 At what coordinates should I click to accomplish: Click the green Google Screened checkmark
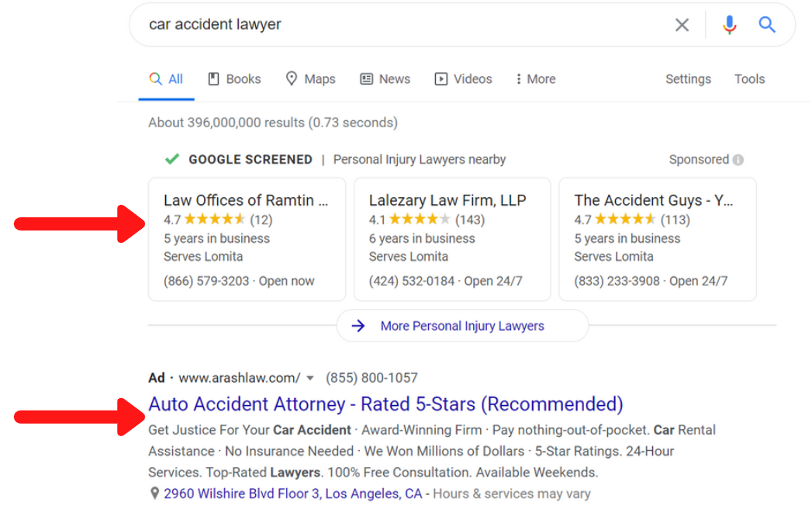pyautogui.click(x=172, y=158)
